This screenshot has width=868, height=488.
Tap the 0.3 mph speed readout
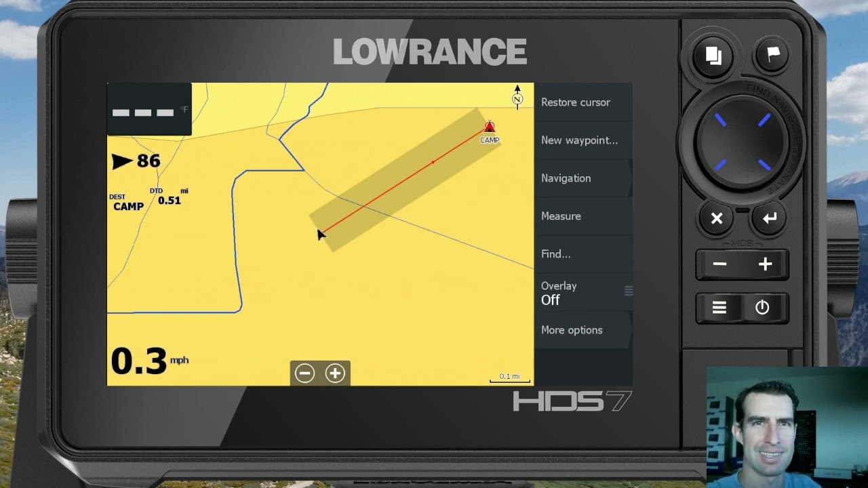pyautogui.click(x=149, y=361)
